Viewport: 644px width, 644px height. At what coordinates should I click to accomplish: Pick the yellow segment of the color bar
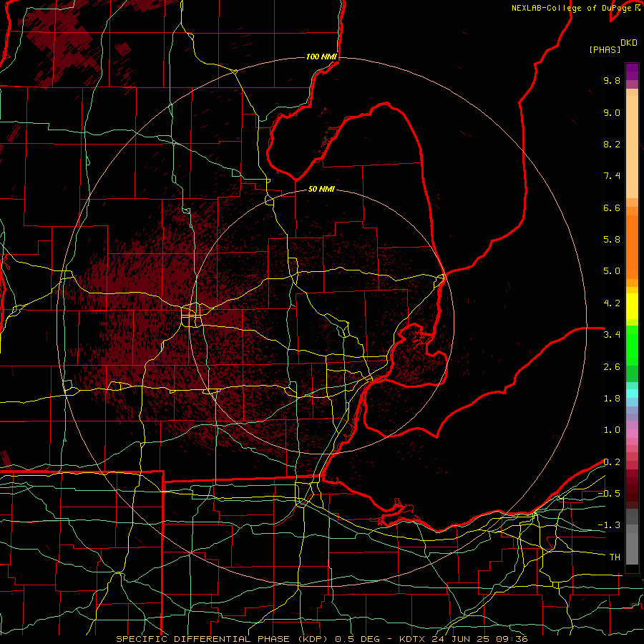[x=632, y=306]
